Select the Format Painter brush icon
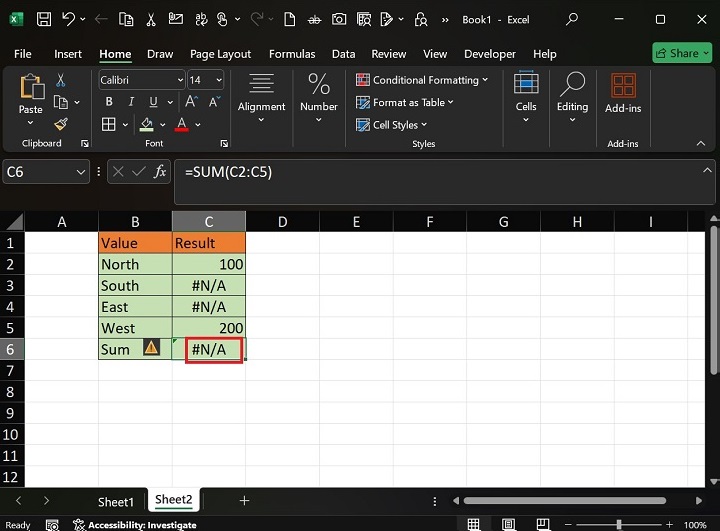 point(61,124)
